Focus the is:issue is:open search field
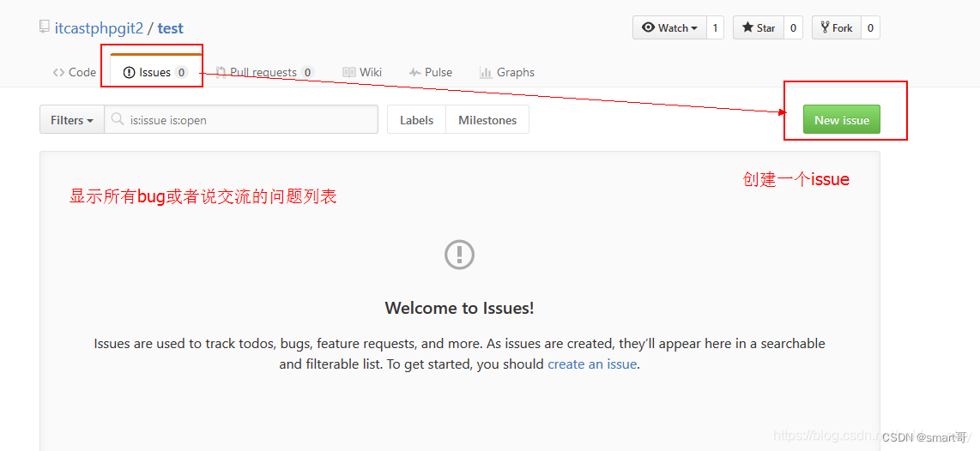This screenshot has width=980, height=451. click(x=241, y=120)
